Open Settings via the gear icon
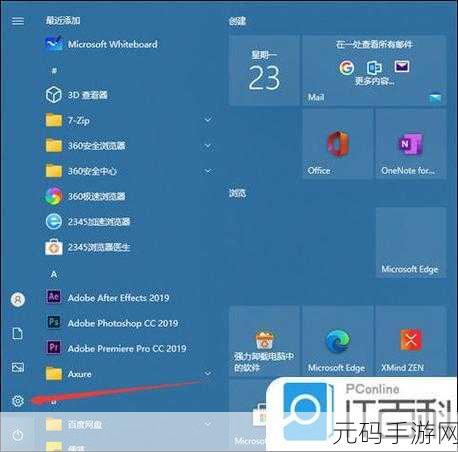Image resolution: width=458 pixels, height=452 pixels. [18, 401]
